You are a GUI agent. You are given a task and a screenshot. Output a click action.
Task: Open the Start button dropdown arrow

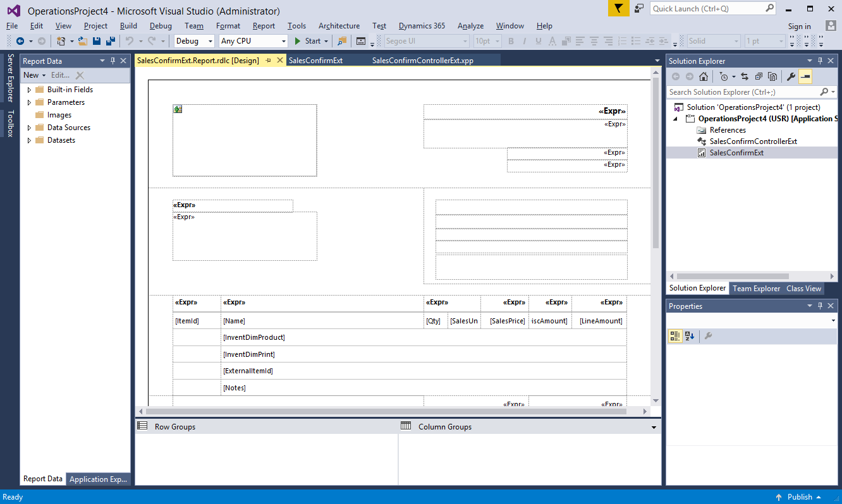[326, 41]
